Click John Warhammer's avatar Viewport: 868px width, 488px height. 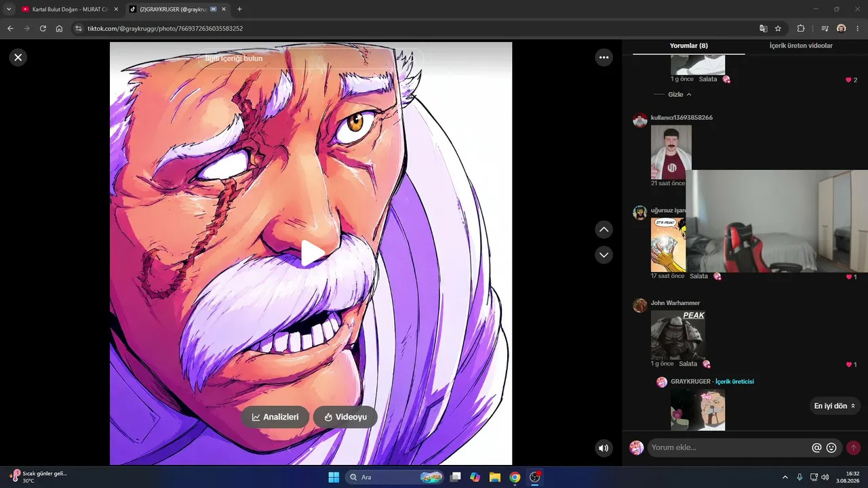click(639, 305)
